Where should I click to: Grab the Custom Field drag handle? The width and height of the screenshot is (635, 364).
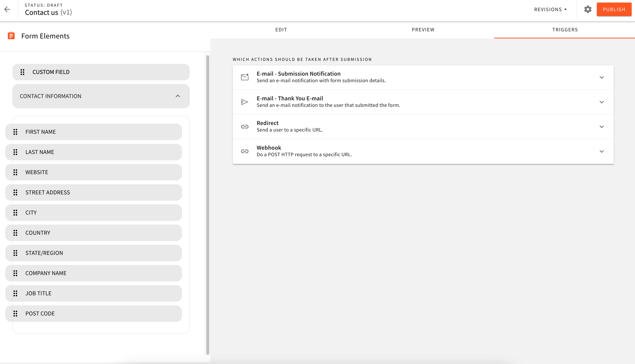pyautogui.click(x=23, y=72)
